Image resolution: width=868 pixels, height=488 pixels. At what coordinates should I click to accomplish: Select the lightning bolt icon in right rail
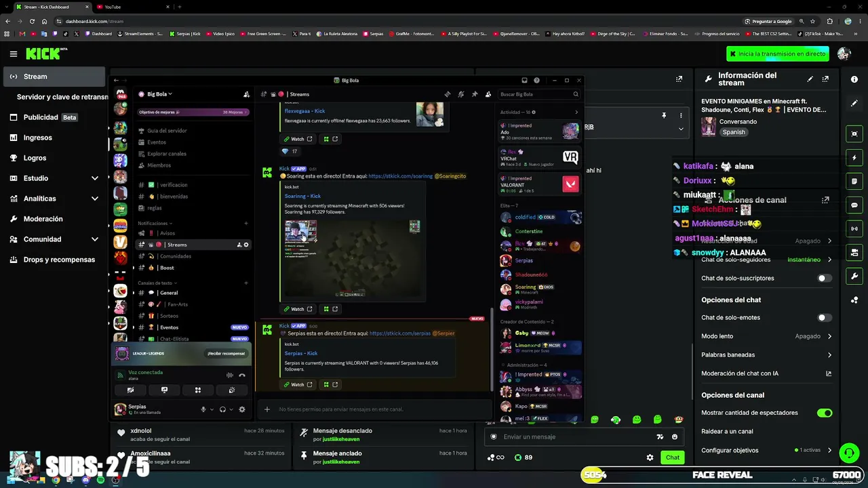click(854, 158)
